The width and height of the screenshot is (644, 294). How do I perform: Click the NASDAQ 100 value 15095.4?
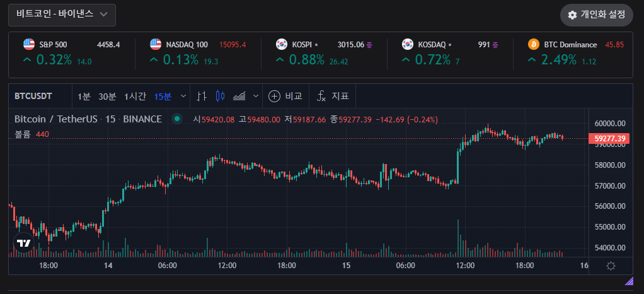pyautogui.click(x=233, y=45)
